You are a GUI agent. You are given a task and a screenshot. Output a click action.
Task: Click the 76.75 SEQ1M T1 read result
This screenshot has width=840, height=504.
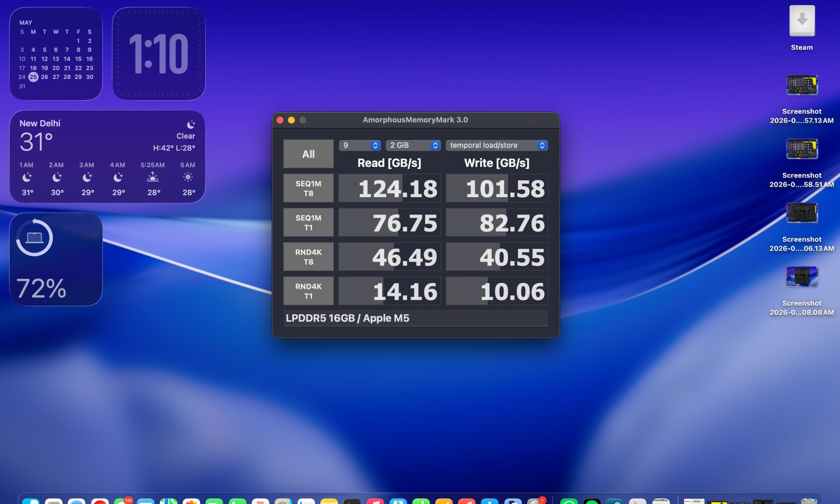click(389, 223)
